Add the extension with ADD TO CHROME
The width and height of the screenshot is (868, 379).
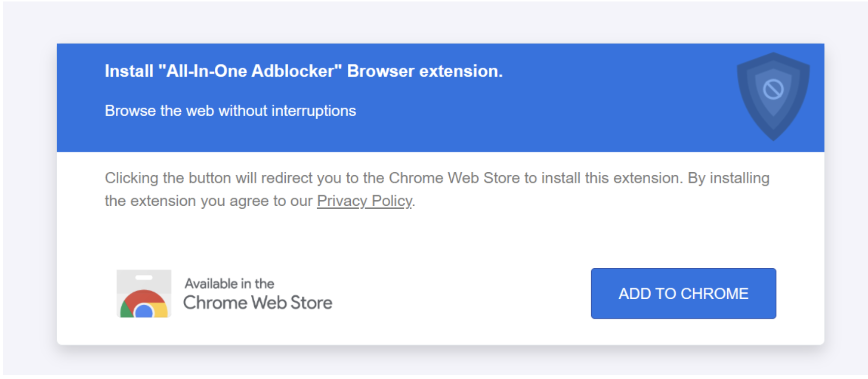[x=683, y=293]
